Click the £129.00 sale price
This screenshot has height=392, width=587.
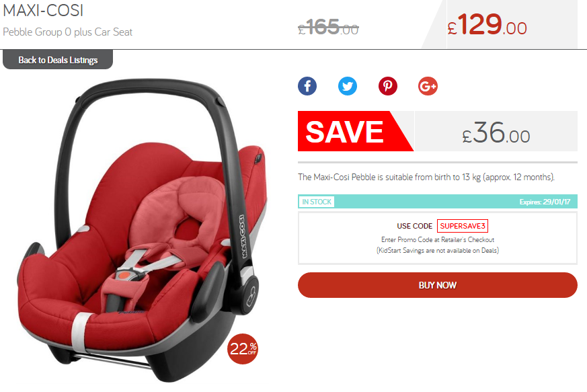click(x=487, y=25)
